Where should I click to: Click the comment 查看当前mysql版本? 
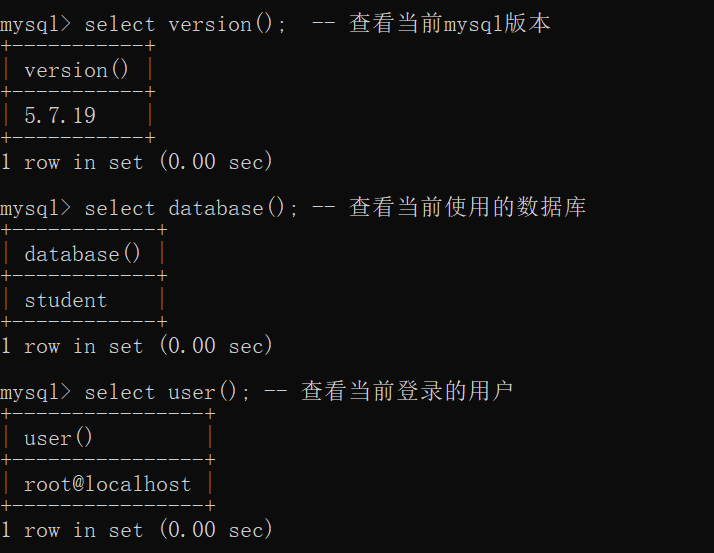click(x=449, y=23)
